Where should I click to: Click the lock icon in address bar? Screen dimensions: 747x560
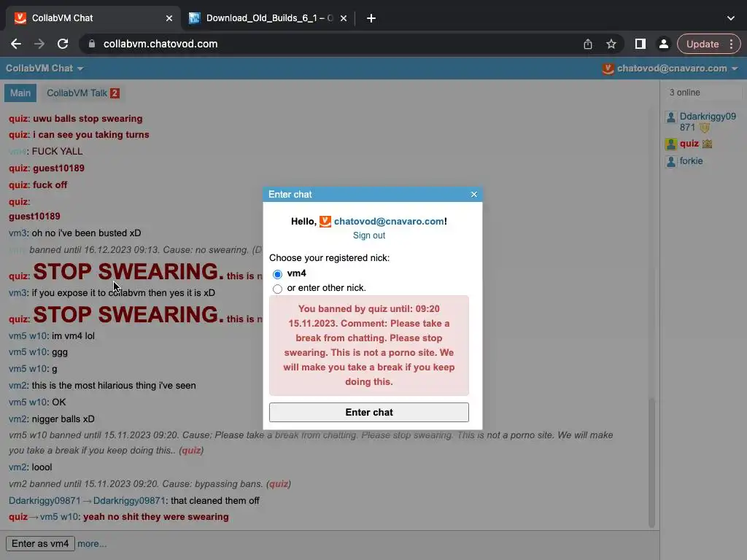[x=92, y=44]
